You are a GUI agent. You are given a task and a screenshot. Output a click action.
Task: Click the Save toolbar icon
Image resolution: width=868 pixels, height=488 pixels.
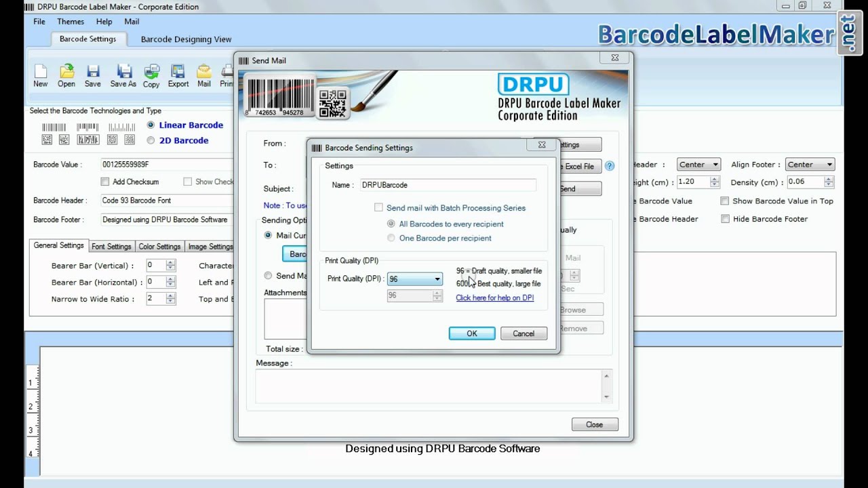click(x=93, y=76)
